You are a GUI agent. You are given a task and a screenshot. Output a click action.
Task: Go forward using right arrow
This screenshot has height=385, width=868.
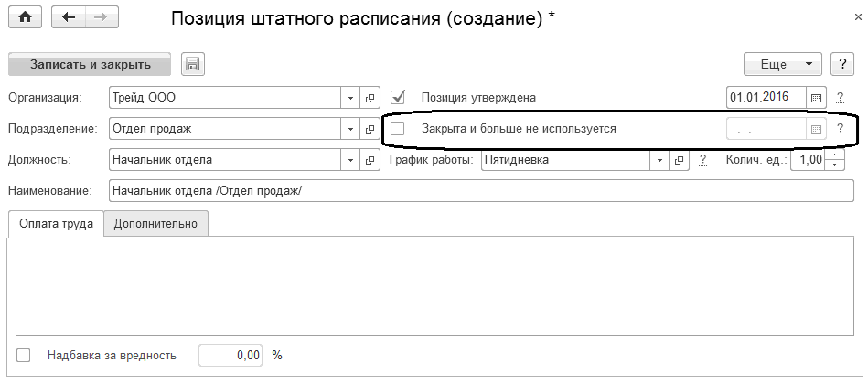coord(100,17)
